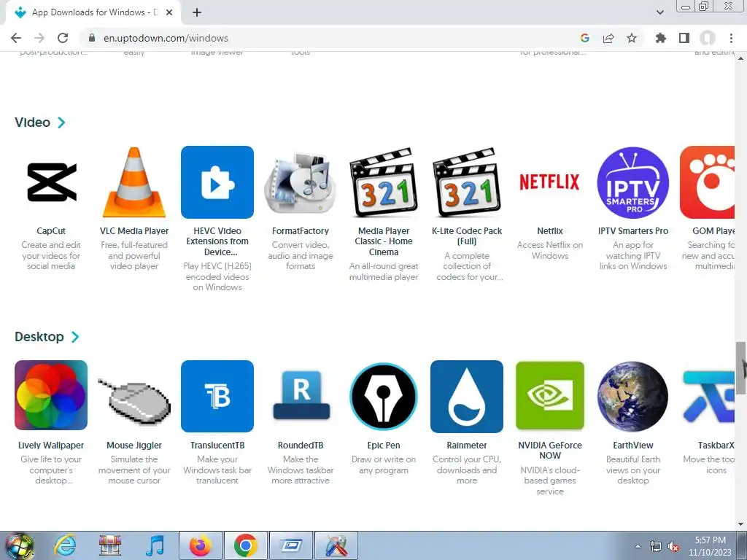Screen dimensions: 747x560
Task: Open the Epic Pen icon
Action: click(x=384, y=396)
